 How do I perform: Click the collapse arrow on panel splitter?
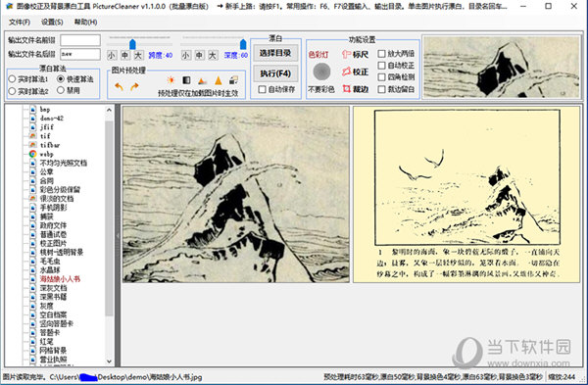point(118,236)
